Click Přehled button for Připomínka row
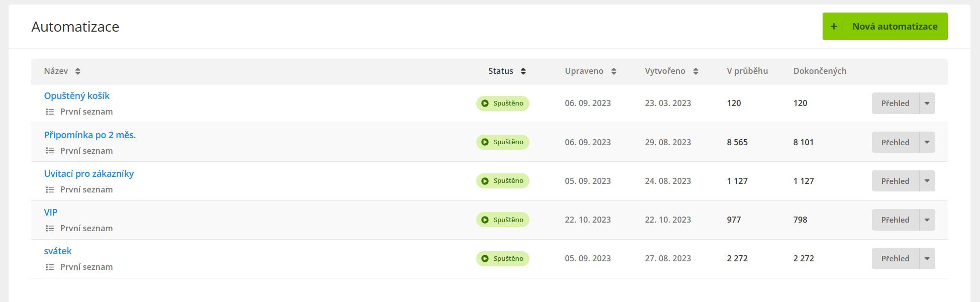The image size is (980, 302). click(895, 142)
